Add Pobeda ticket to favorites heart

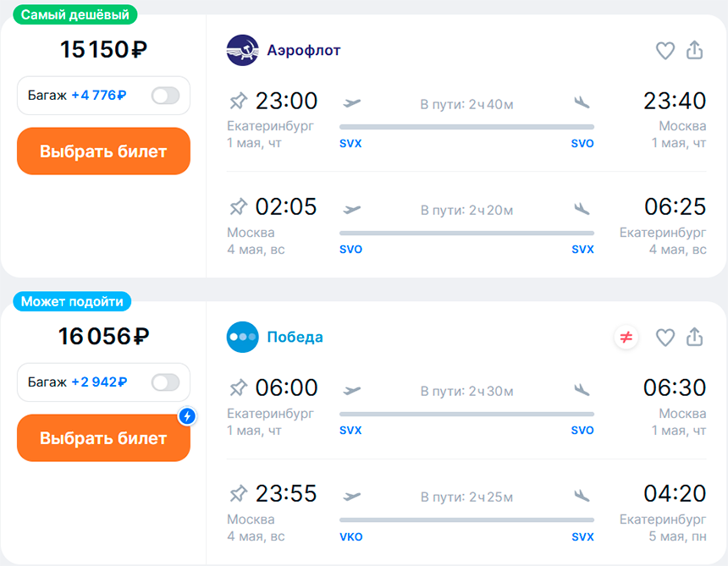tap(665, 338)
